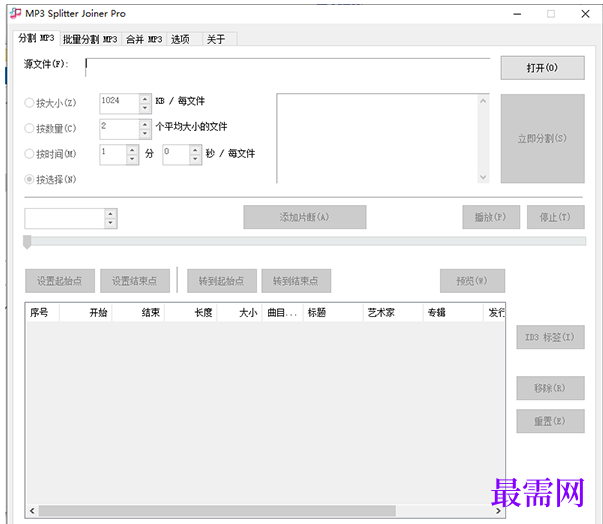Image resolution: width=603 pixels, height=524 pixels.
Task: Click the 打开(O) button
Action: tap(542, 68)
